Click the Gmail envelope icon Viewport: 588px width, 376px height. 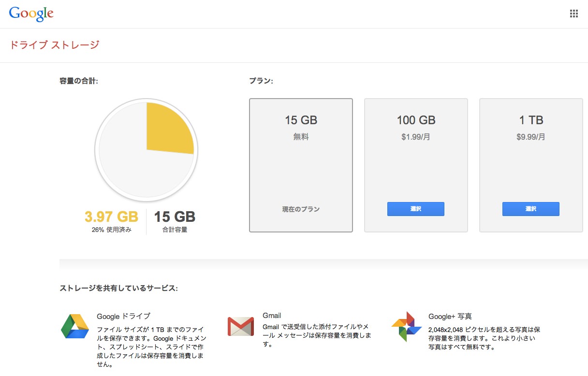tap(241, 326)
